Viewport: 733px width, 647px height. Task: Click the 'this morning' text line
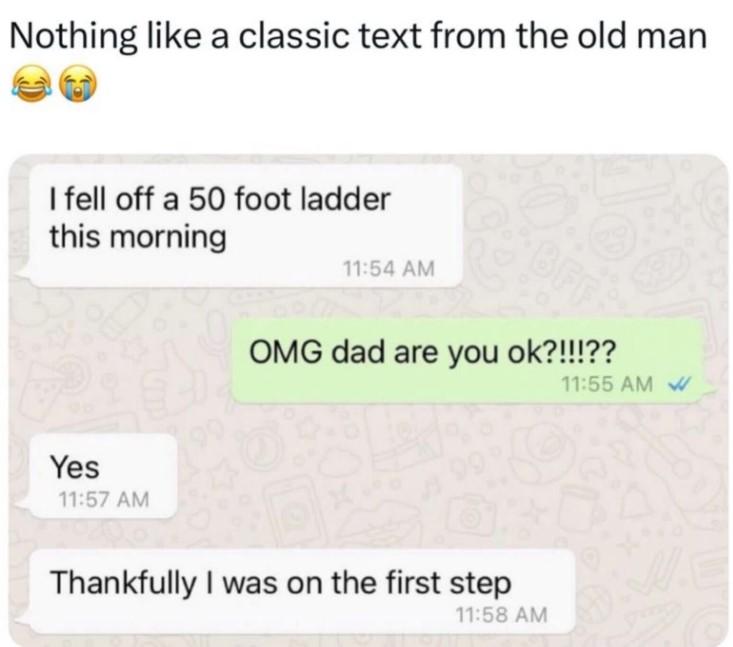138,237
